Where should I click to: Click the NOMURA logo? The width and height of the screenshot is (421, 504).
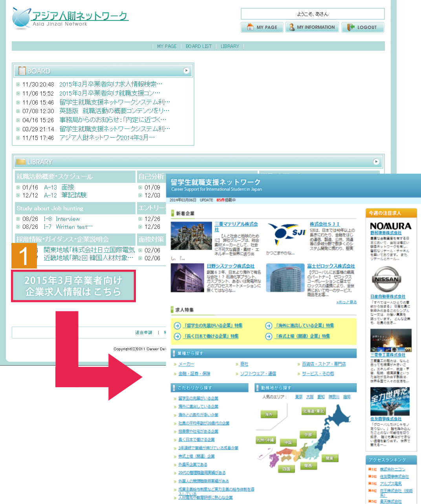coord(391,226)
